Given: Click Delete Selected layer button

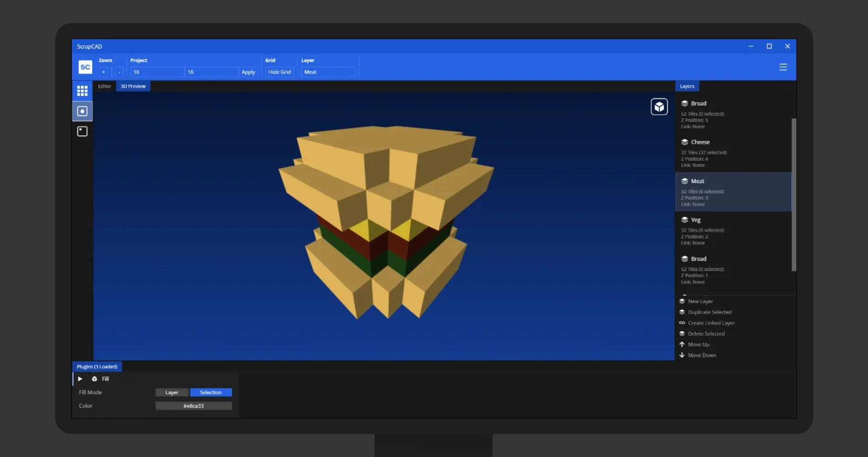Looking at the screenshot, I should click(706, 334).
